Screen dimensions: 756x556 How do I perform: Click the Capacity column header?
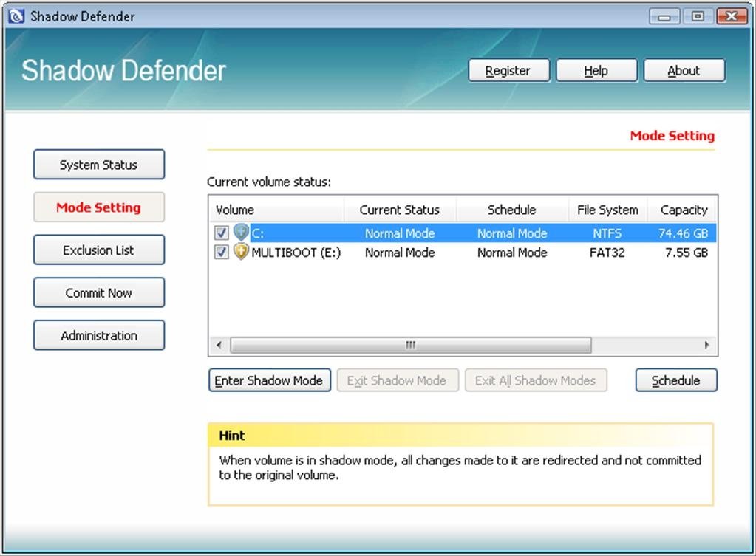click(682, 210)
